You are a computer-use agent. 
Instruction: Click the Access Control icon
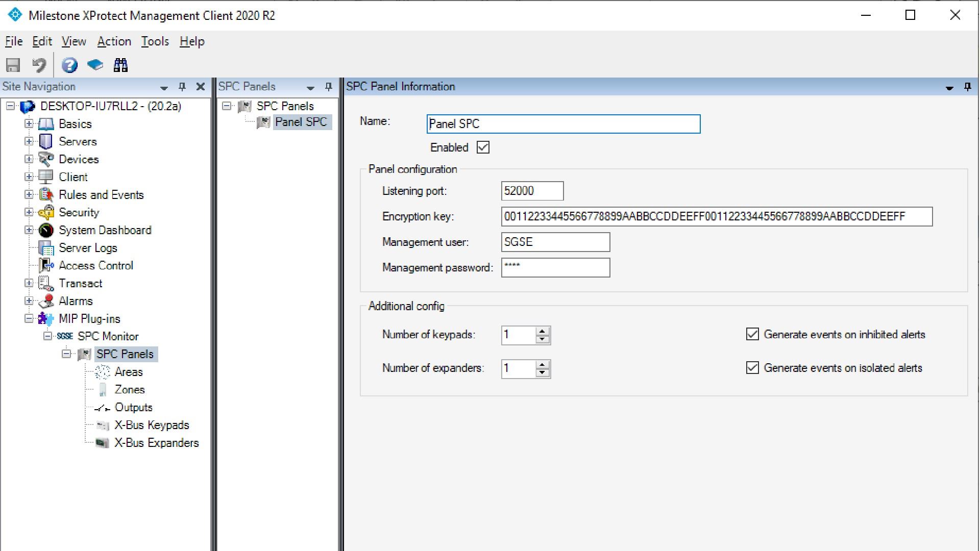point(46,265)
